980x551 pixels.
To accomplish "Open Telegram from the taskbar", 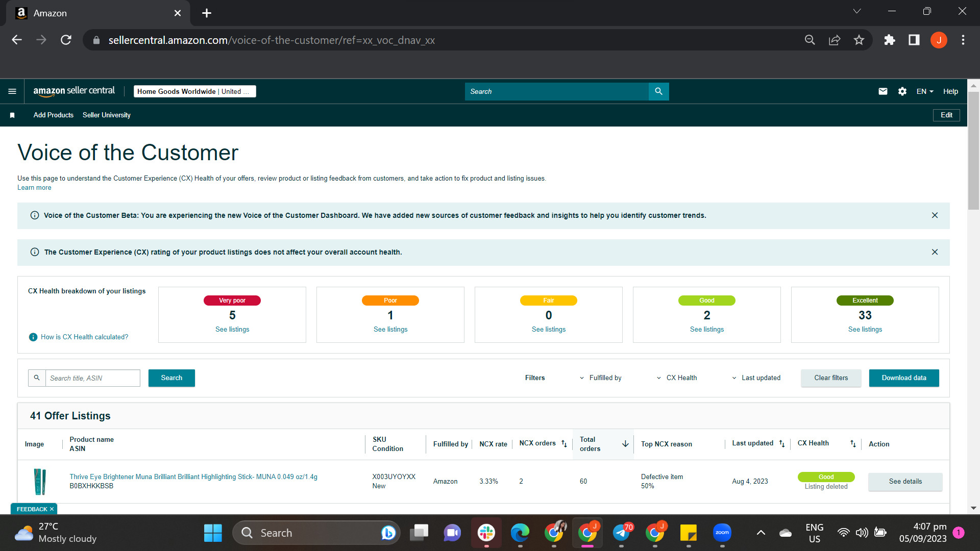I will click(x=621, y=533).
